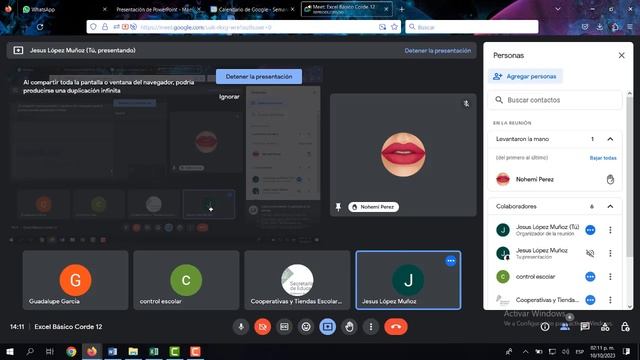Screen dimensions: 640x360
Task: Open more options for control escolar
Action: click(610, 277)
